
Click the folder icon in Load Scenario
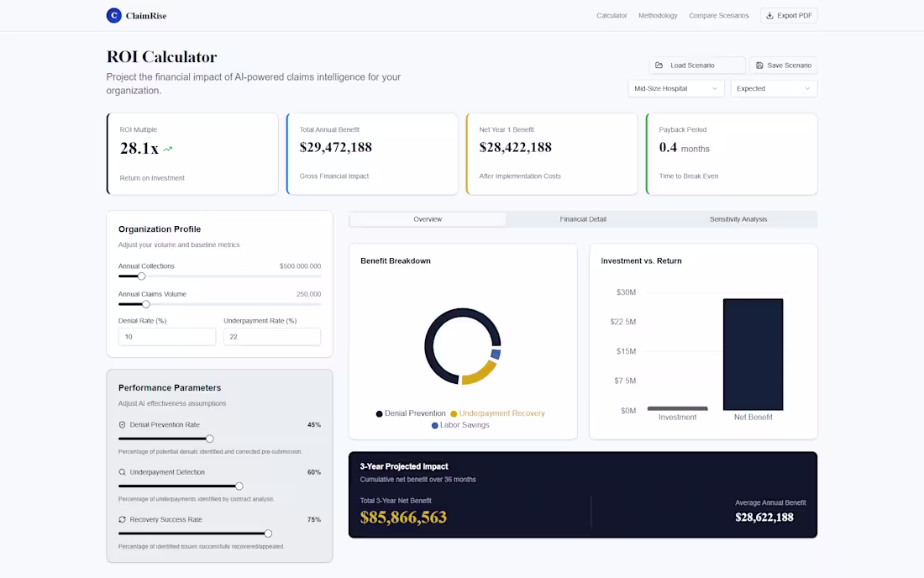tap(659, 66)
